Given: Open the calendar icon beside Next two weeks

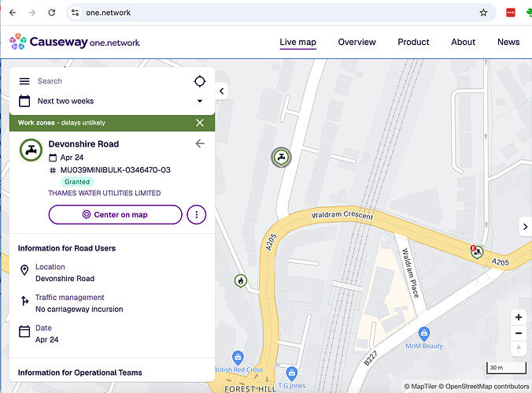Looking at the screenshot, I should click(x=24, y=101).
